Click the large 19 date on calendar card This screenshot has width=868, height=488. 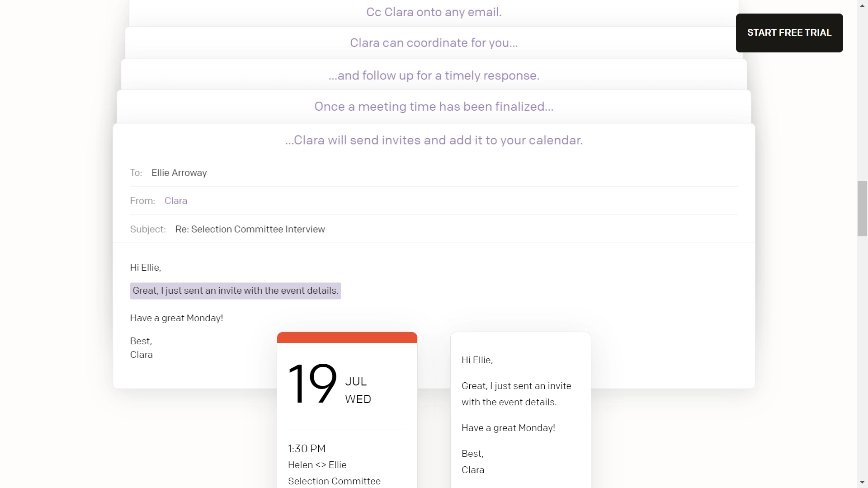coord(312,384)
